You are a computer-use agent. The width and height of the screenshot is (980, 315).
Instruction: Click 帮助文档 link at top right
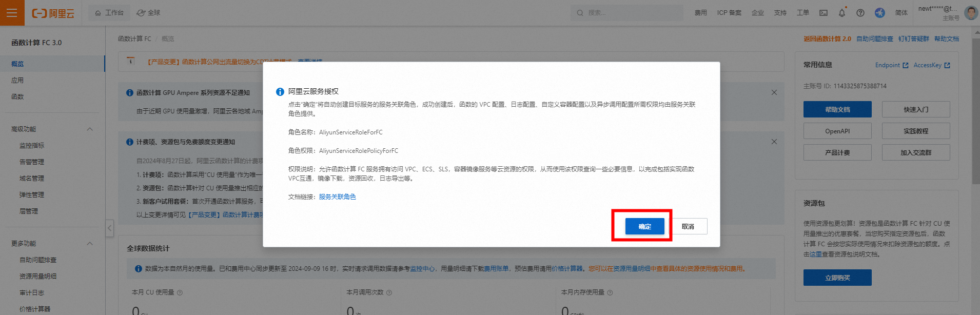pyautogui.click(x=947, y=39)
